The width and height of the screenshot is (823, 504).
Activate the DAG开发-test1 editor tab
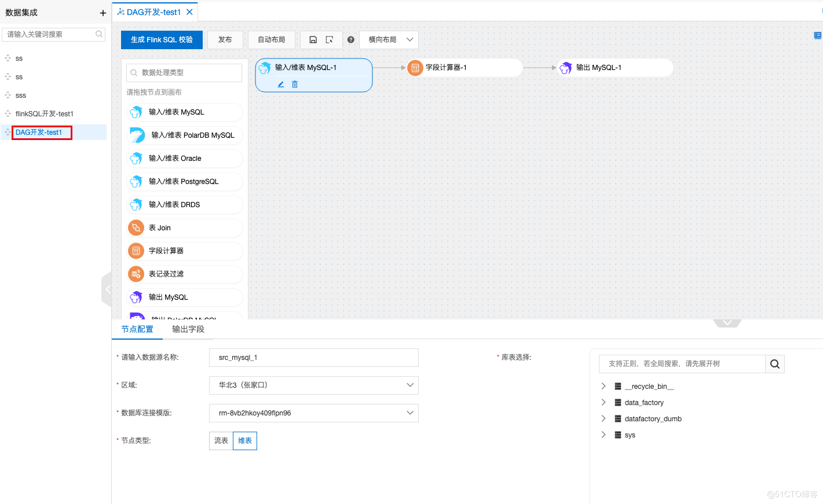click(153, 12)
